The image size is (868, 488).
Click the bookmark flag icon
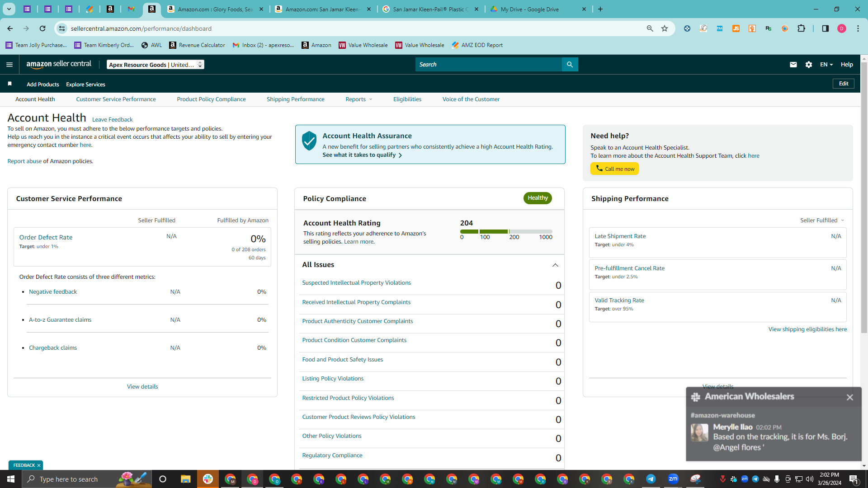click(9, 84)
